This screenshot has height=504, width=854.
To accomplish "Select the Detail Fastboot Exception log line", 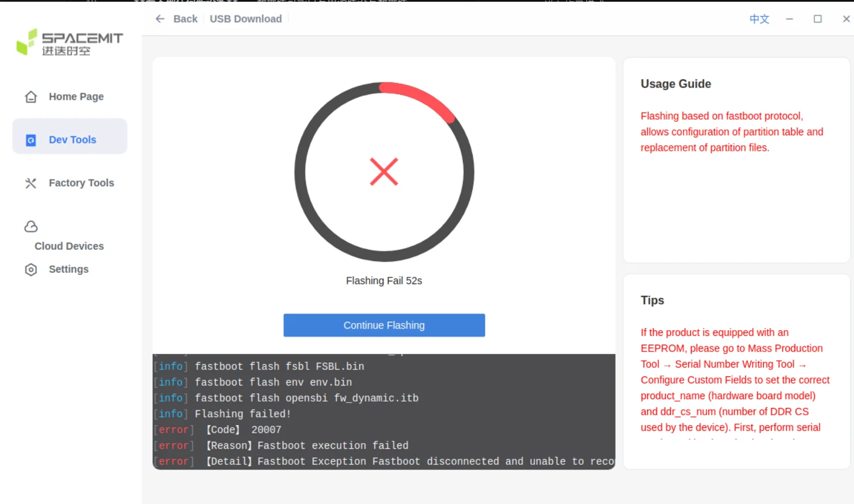I will click(x=384, y=461).
